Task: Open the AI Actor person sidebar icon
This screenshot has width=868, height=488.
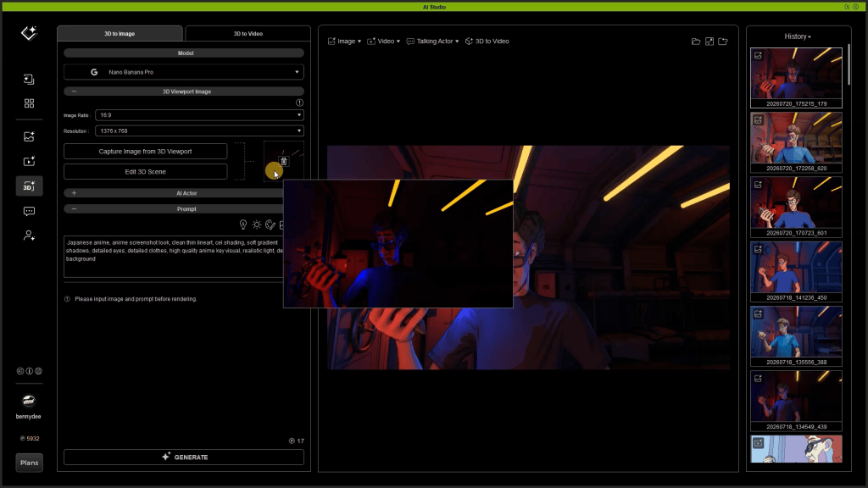Action: tap(29, 236)
